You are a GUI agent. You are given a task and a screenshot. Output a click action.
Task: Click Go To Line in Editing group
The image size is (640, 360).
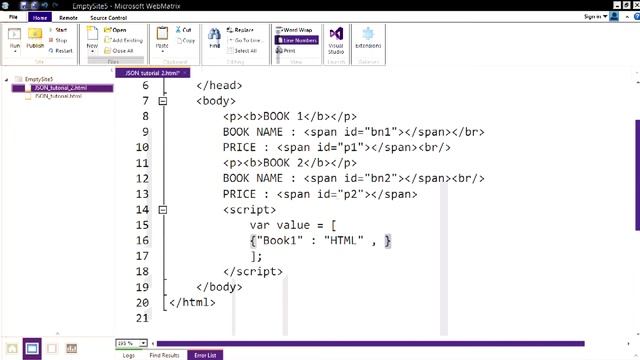click(x=244, y=40)
